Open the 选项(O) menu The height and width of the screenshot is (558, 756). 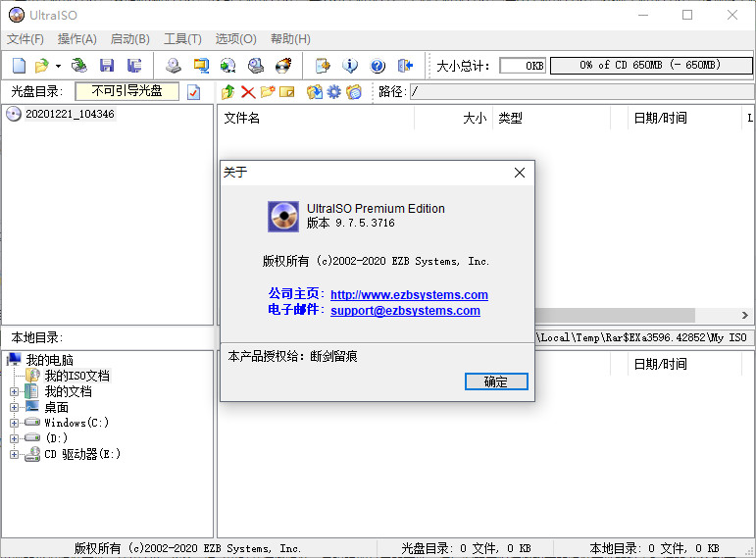click(x=235, y=39)
